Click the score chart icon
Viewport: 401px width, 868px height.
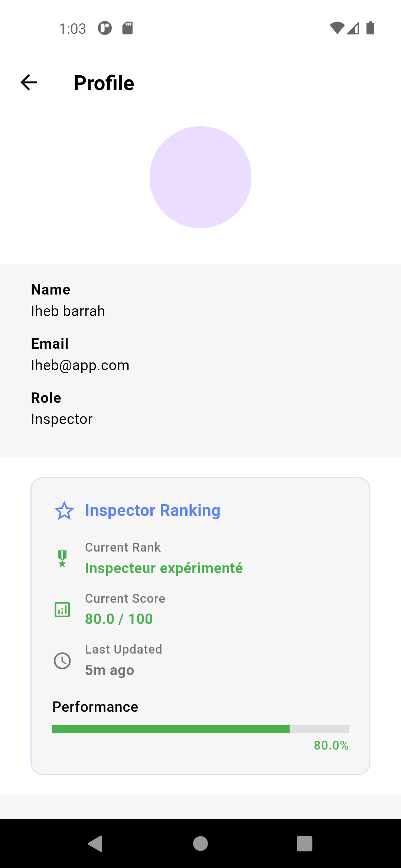coord(62,609)
